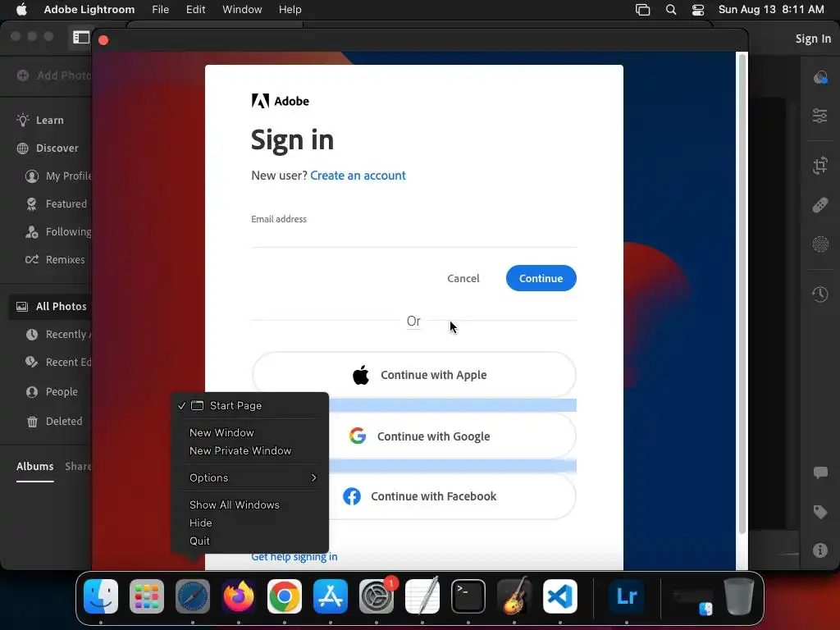
Task: Select the Crop and Rotate tool
Action: pyautogui.click(x=819, y=166)
